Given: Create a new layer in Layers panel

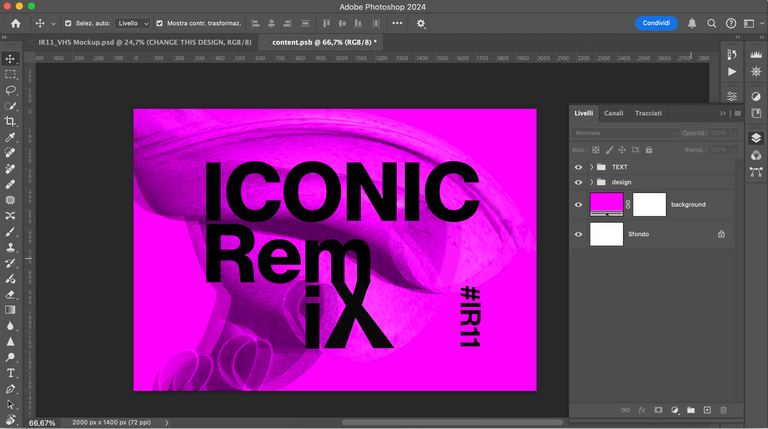Looking at the screenshot, I should pyautogui.click(x=707, y=410).
